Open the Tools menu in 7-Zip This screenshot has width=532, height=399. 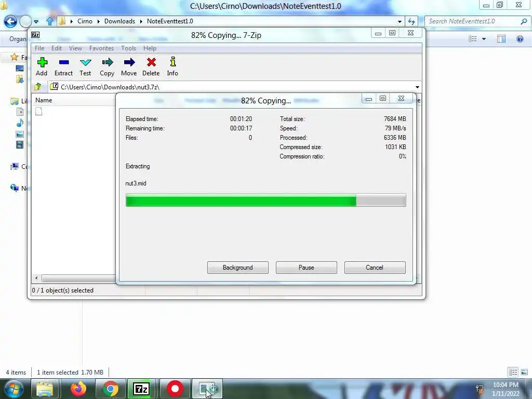[128, 48]
